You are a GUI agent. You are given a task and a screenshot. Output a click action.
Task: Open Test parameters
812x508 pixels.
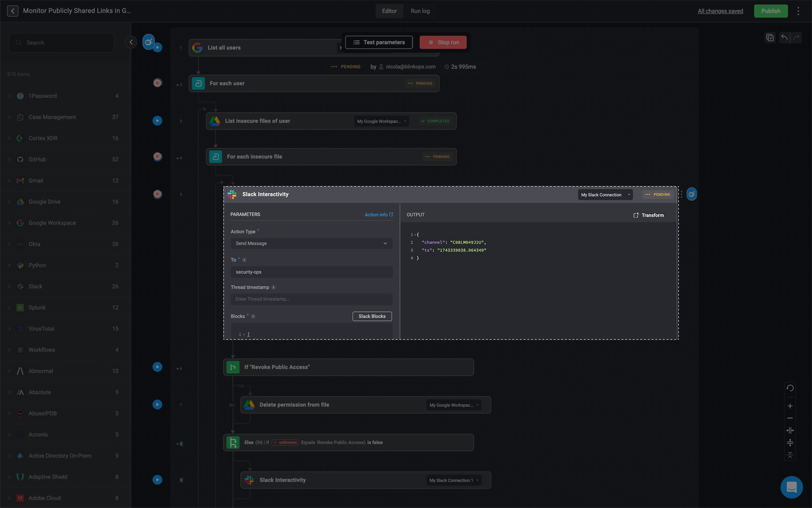coord(379,42)
